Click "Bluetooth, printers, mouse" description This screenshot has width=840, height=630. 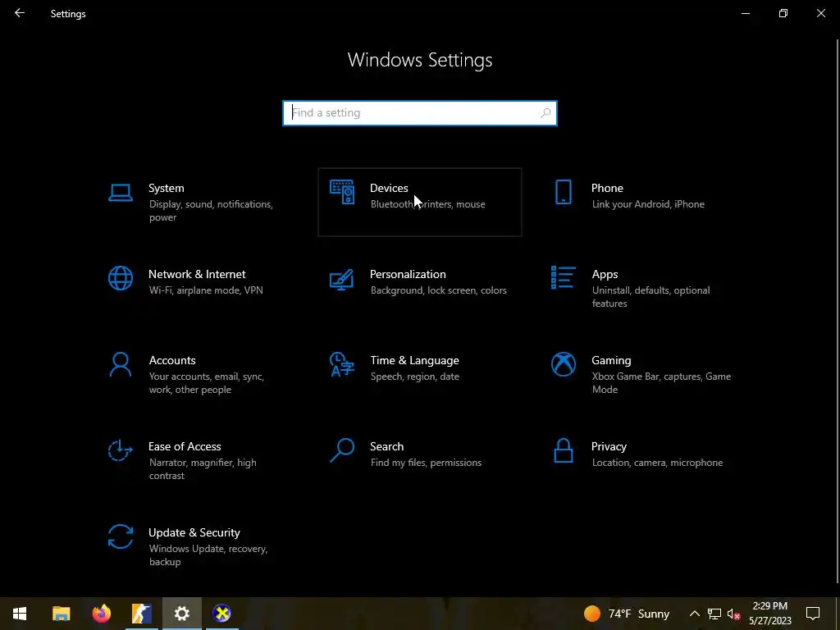[x=427, y=204]
